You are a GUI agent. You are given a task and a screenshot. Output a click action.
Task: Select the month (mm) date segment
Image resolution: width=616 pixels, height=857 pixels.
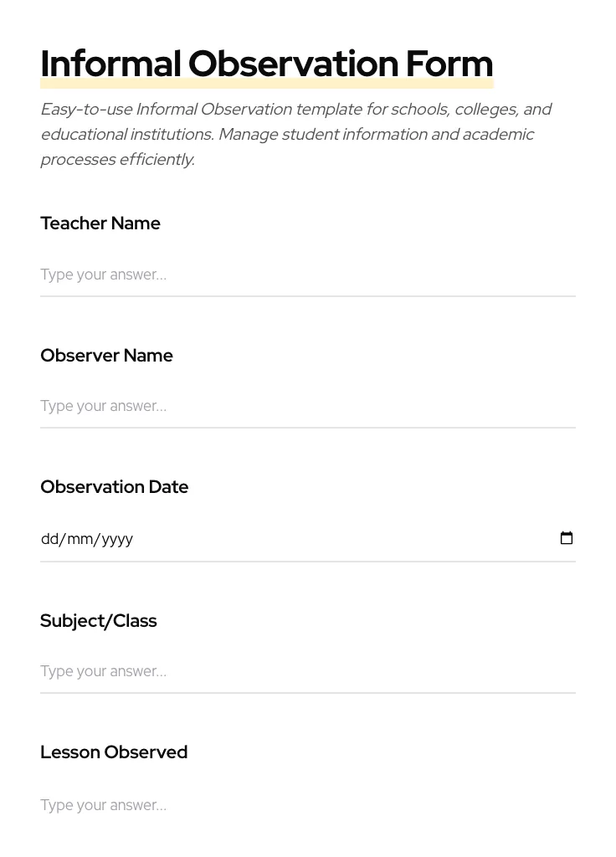[x=80, y=539]
